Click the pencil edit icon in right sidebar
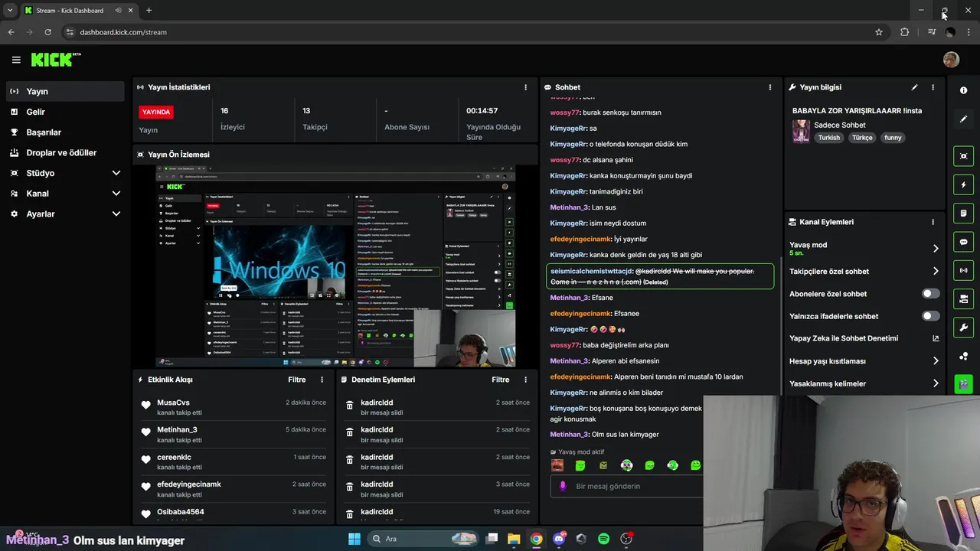The width and height of the screenshot is (980, 551). point(963,119)
